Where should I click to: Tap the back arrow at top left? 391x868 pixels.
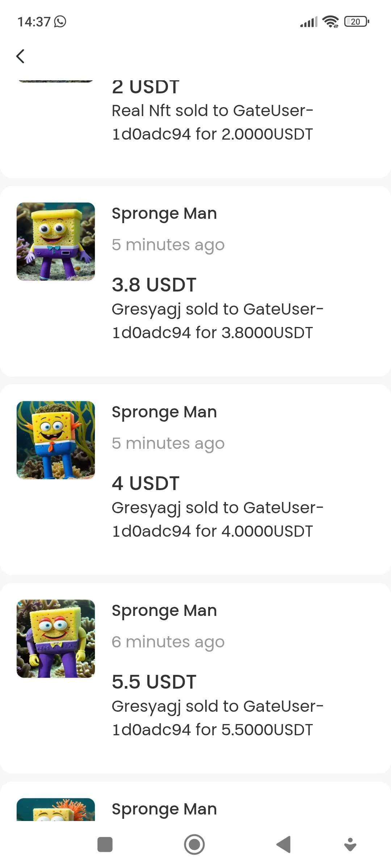click(x=21, y=56)
